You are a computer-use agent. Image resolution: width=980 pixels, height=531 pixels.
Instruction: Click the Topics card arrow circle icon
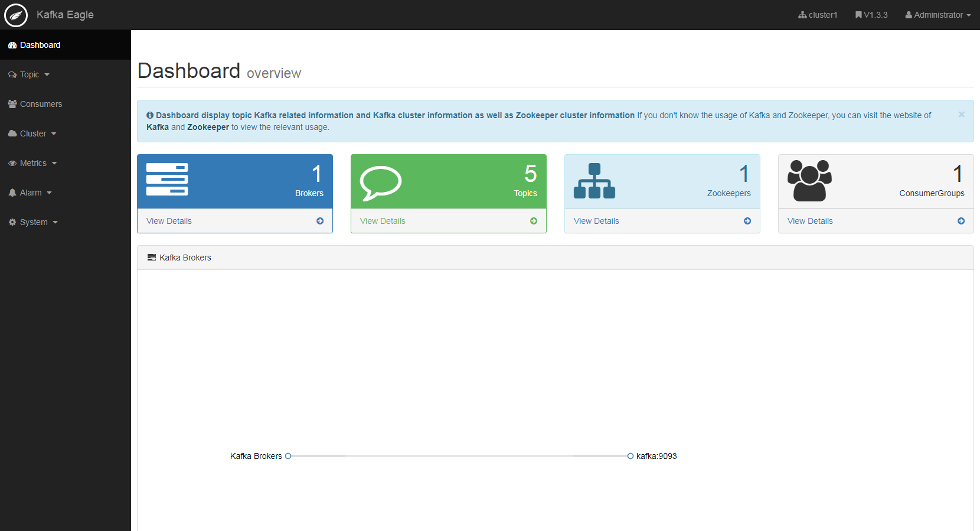pos(534,221)
